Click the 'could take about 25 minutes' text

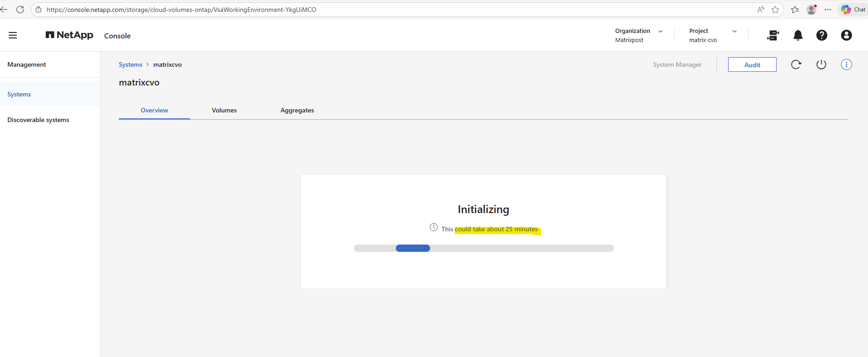coord(496,229)
